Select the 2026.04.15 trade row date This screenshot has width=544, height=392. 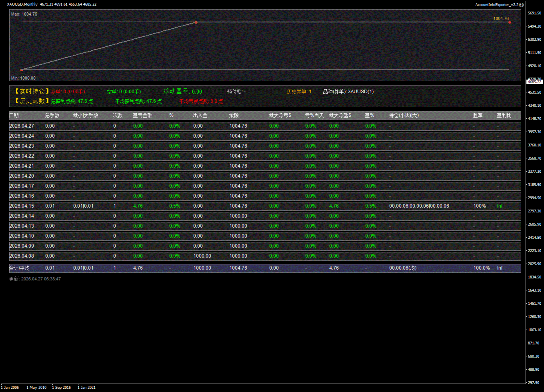tap(22, 206)
